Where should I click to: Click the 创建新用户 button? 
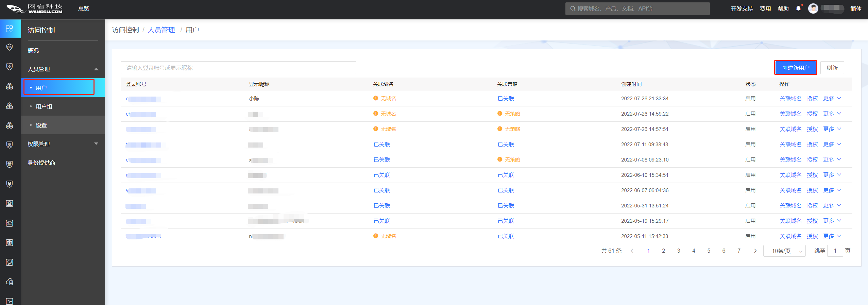pyautogui.click(x=795, y=68)
